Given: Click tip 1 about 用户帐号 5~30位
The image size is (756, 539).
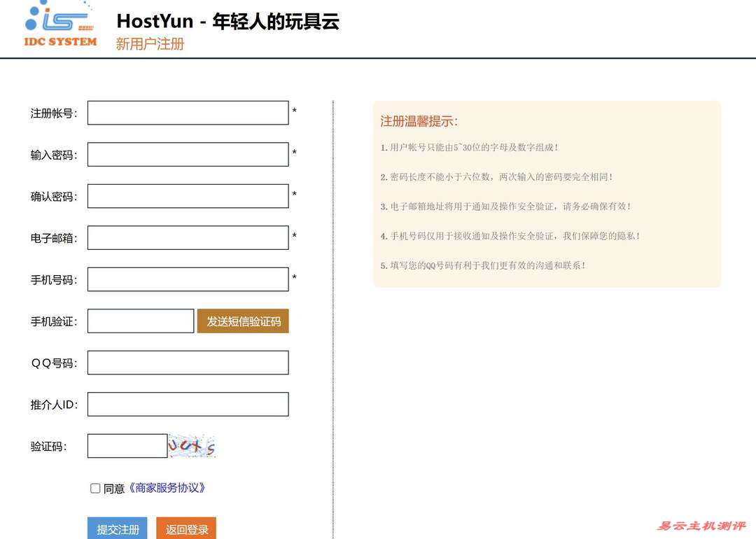Looking at the screenshot, I should 469,148.
